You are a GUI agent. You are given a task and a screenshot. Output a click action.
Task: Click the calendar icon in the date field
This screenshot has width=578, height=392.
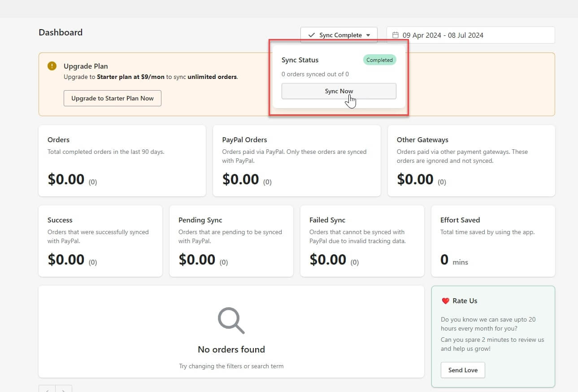[x=395, y=35]
